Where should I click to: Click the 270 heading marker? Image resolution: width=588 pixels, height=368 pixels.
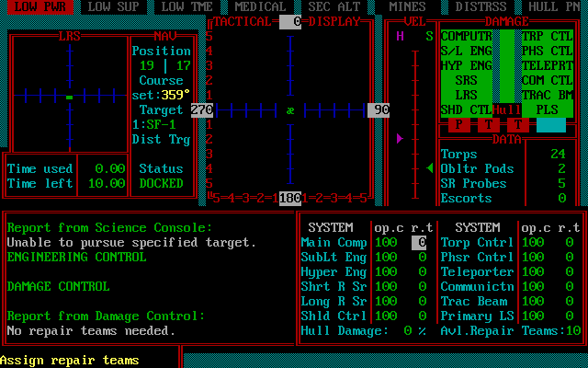point(202,110)
